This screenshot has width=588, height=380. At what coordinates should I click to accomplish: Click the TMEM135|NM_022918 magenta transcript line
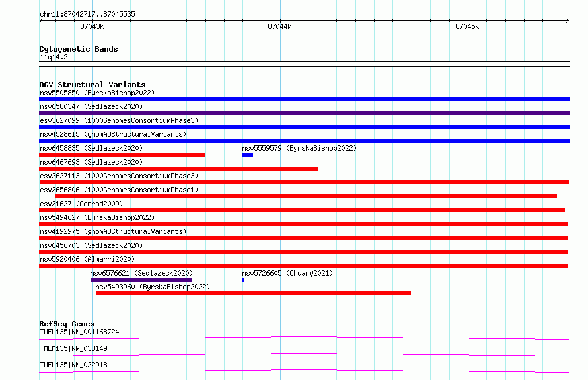(304, 371)
